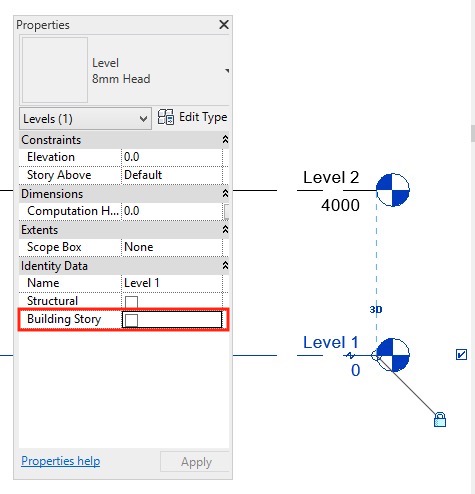
Task: Open the Levels (1) filter dropdown
Action: 85,119
